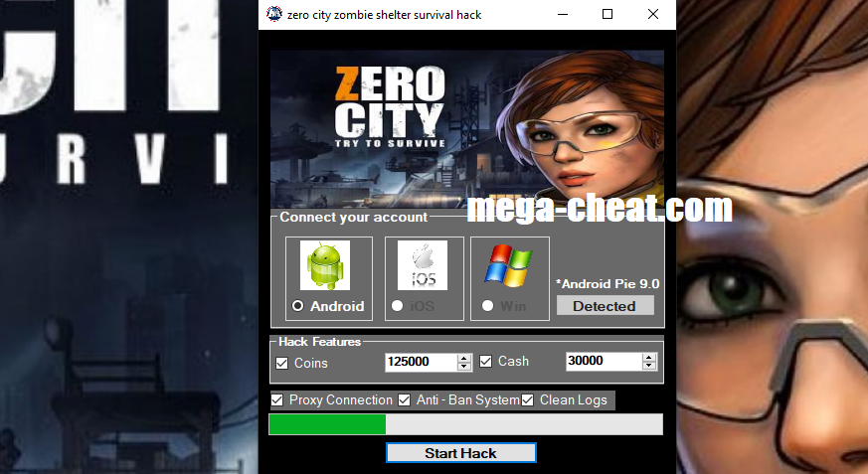Click the Detected button
This screenshot has height=474, width=868.
(606, 305)
